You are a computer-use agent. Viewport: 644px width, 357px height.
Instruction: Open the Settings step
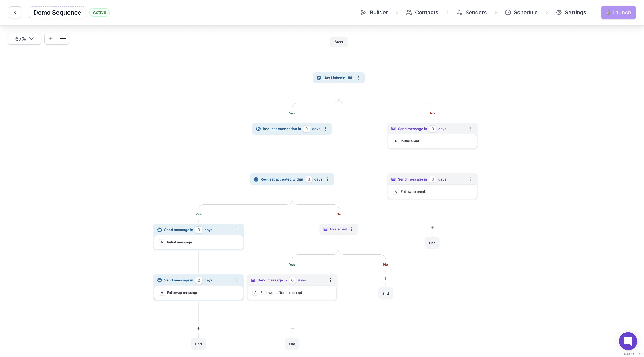[x=571, y=12]
